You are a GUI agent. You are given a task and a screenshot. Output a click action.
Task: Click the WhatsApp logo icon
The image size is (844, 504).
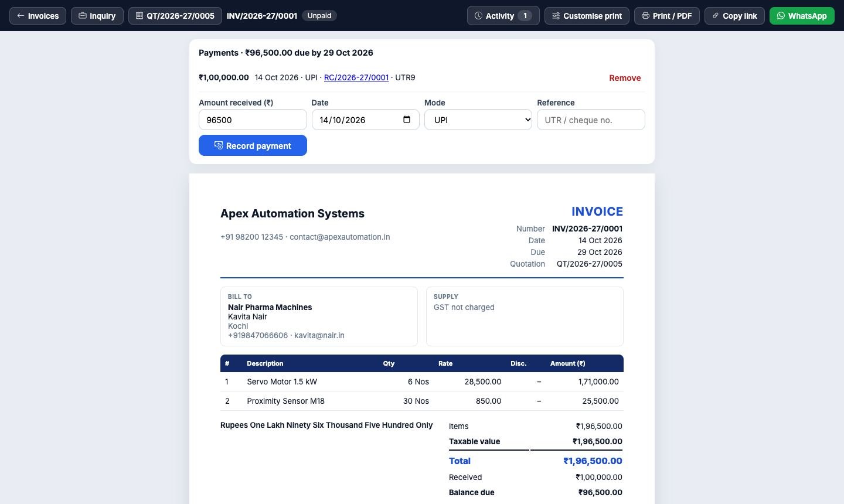click(781, 16)
